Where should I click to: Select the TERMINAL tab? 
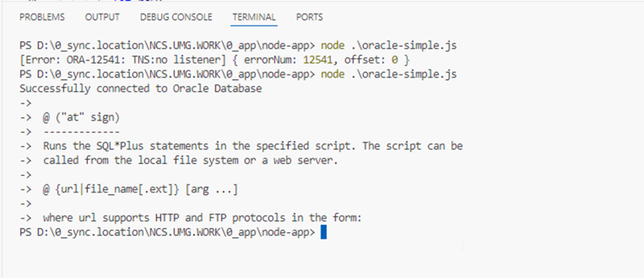coord(254,18)
